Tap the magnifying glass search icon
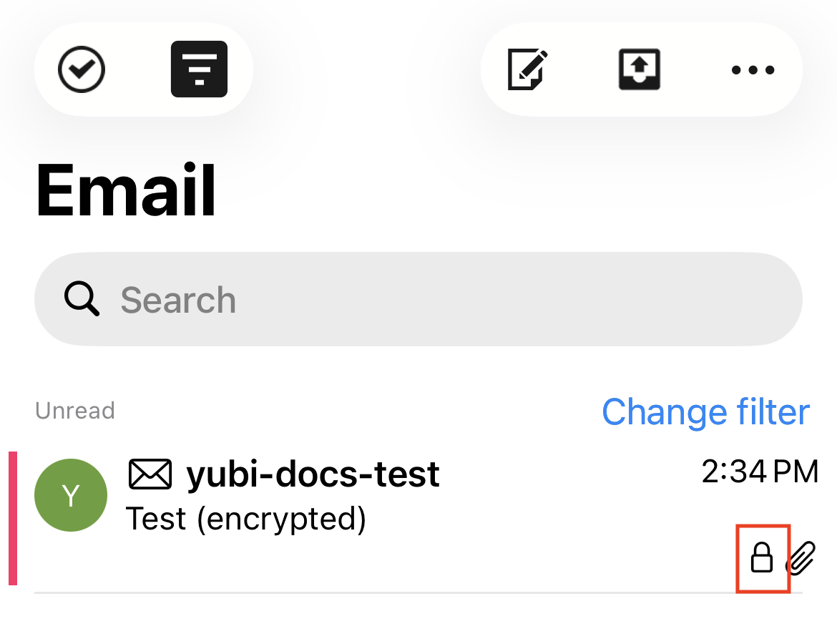 click(x=82, y=299)
